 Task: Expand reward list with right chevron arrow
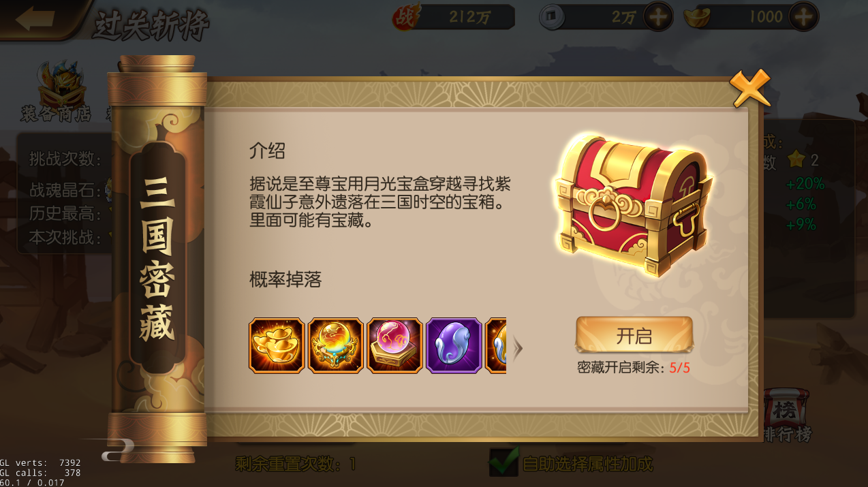click(518, 348)
